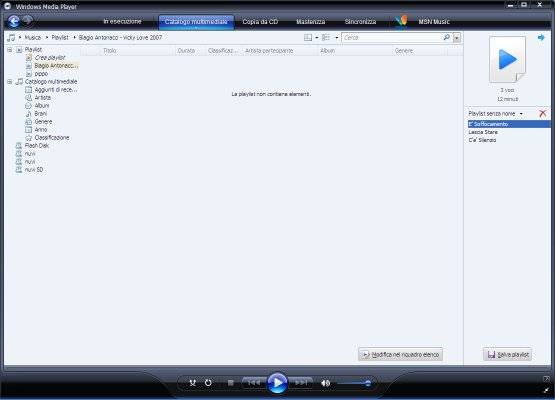
Task: Skip to the next track
Action: click(301, 383)
